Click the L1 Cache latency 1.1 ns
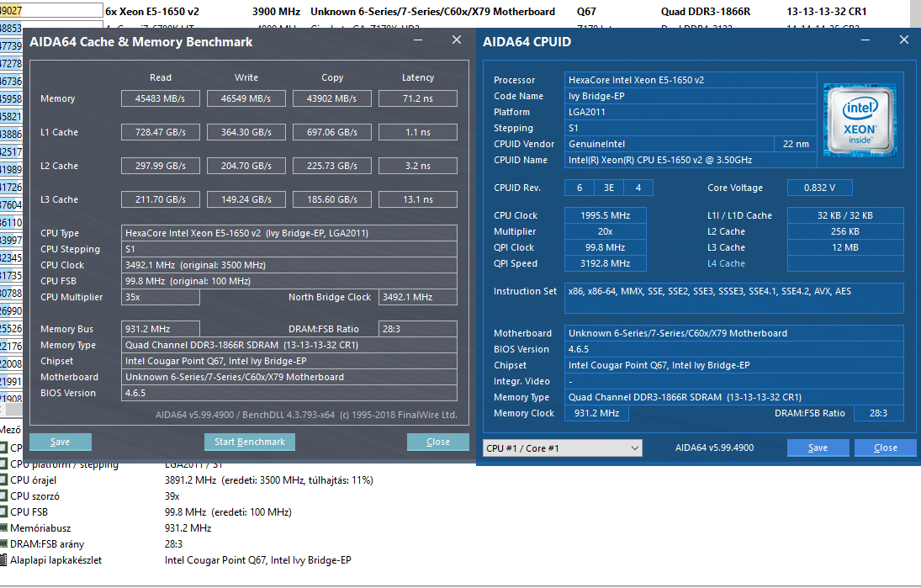 (418, 132)
